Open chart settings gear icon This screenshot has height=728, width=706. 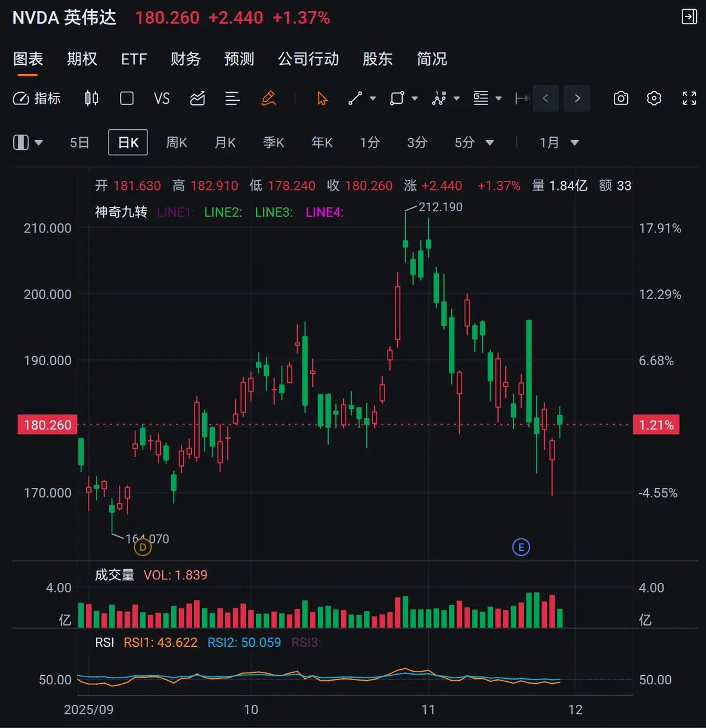click(654, 98)
